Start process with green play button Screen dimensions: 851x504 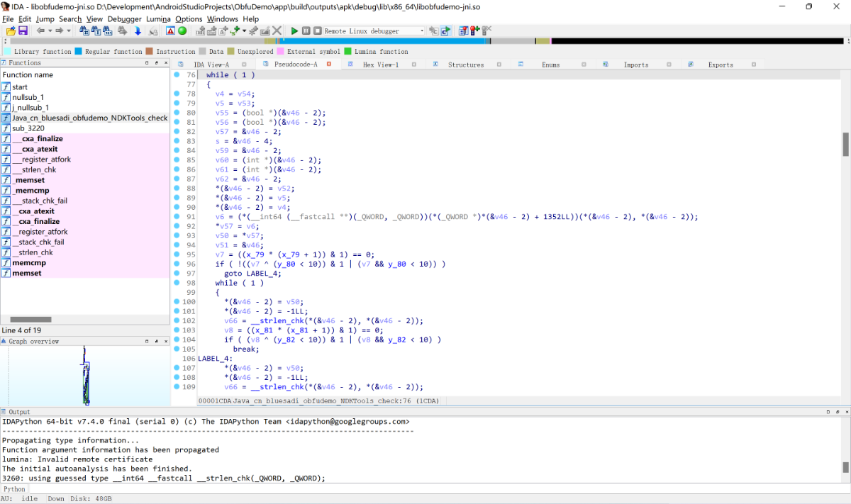tap(294, 31)
